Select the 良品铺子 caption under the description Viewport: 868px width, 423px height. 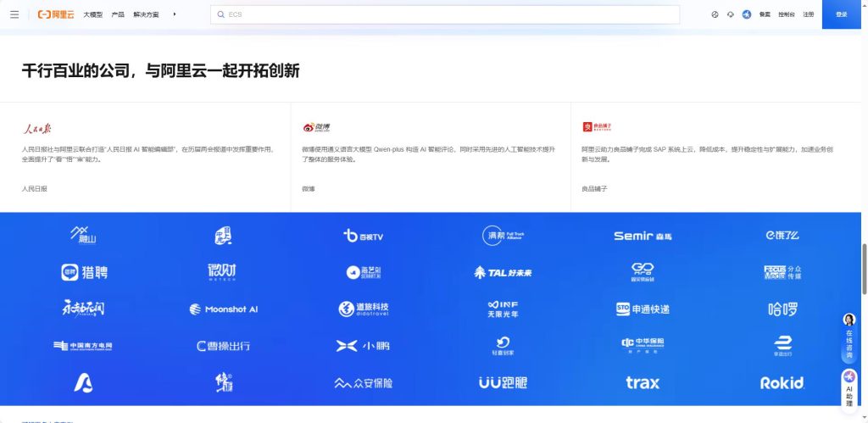pos(594,189)
